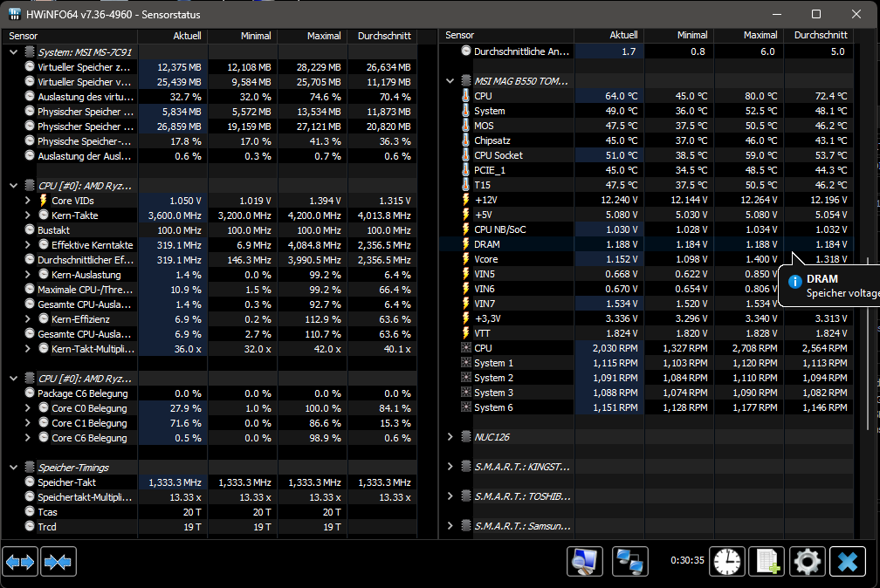Expand the NUC126 sensor group

(x=450, y=436)
